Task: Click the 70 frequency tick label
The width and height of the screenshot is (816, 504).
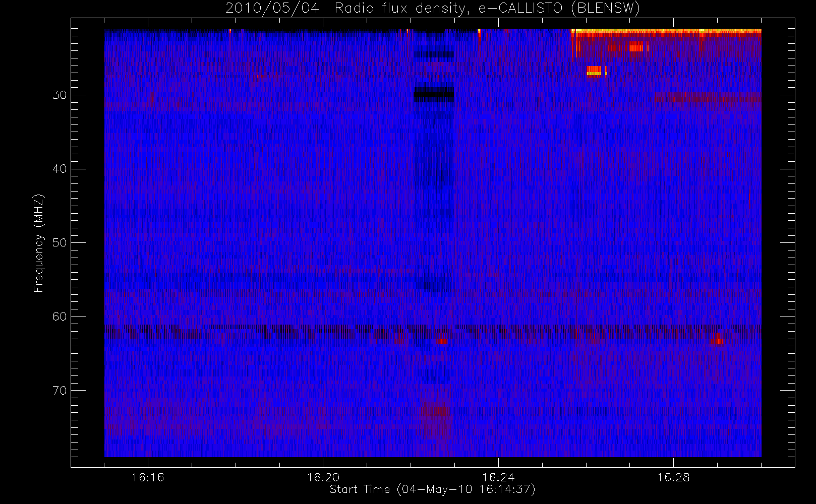Action: click(x=60, y=391)
